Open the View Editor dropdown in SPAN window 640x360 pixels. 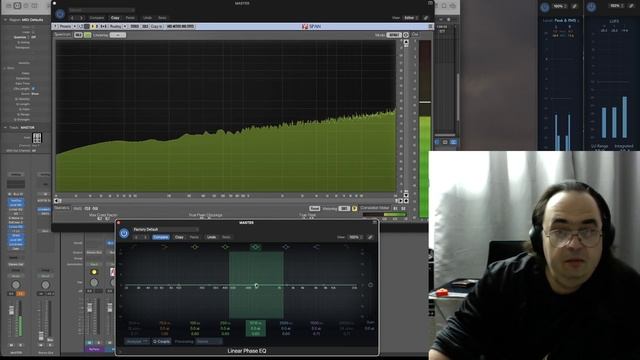410,18
